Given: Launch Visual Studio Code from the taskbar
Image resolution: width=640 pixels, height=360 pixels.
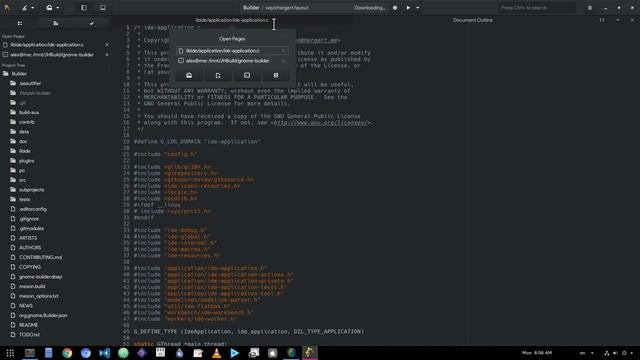Looking at the screenshot, I should 104,353.
